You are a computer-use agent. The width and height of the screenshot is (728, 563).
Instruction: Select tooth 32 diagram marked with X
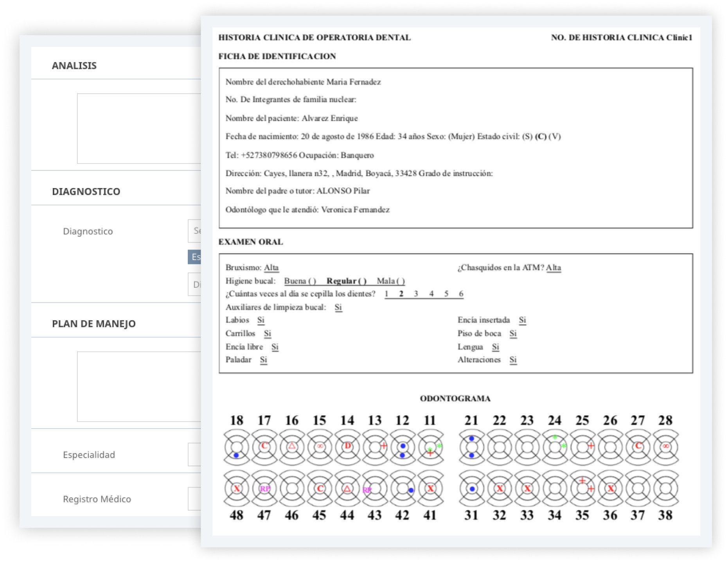pyautogui.click(x=500, y=488)
